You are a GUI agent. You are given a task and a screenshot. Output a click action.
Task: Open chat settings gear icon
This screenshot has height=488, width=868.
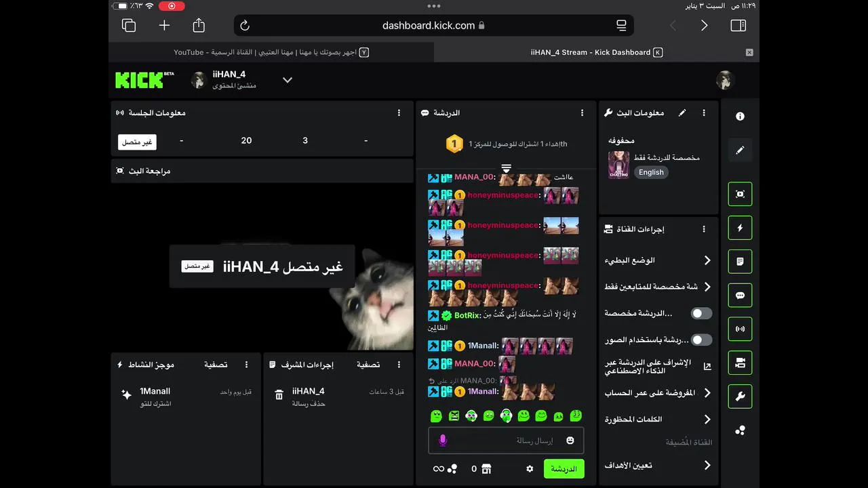(530, 468)
